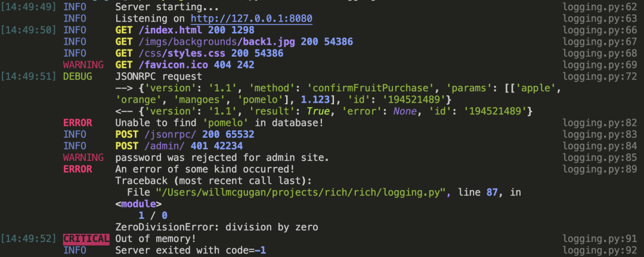Click the ERROR label beside pomelo message
The width and height of the screenshot is (644, 257).
[x=78, y=123]
